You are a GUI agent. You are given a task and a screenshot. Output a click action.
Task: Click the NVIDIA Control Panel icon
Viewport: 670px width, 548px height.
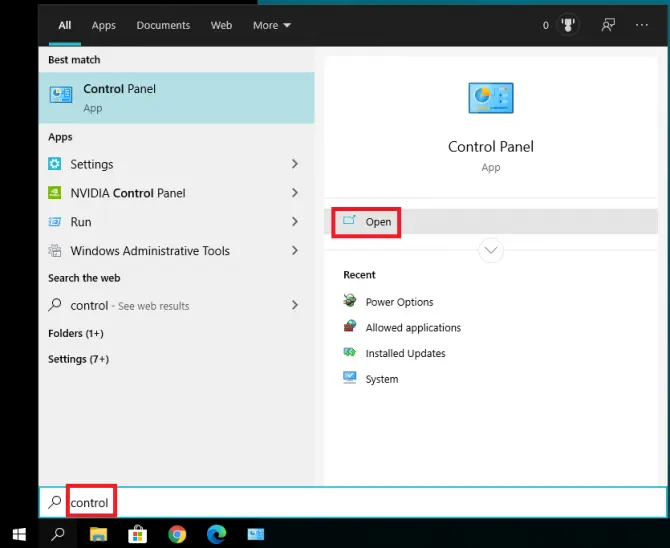54,193
